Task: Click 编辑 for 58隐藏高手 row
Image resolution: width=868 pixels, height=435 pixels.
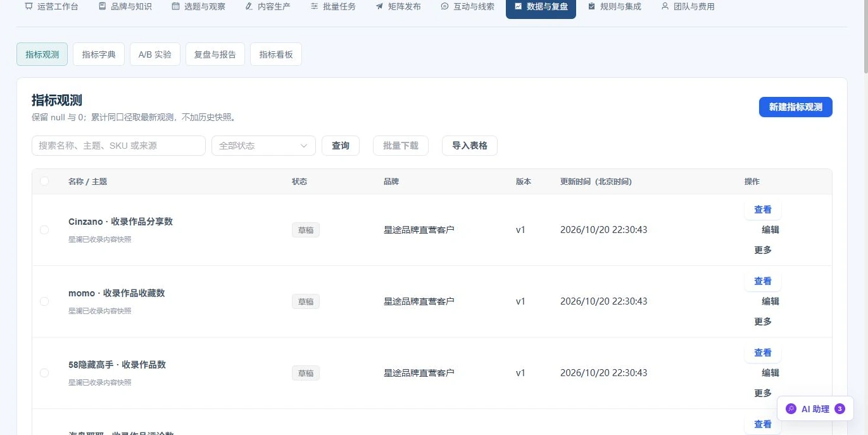Action: [771, 373]
